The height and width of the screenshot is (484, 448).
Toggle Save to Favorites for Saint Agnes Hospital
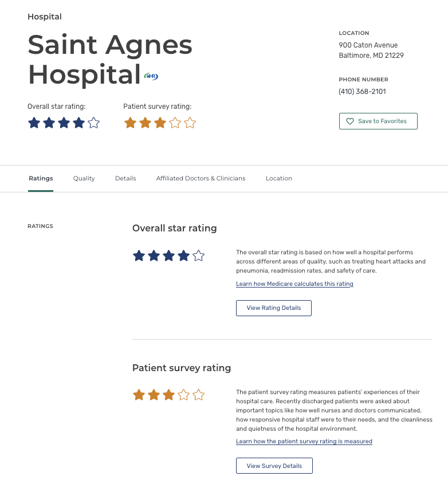click(378, 121)
